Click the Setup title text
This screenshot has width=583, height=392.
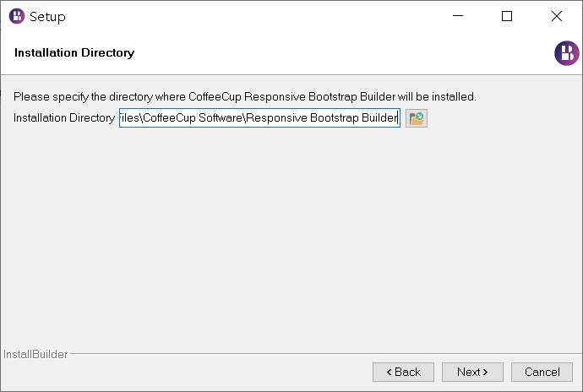coord(47,17)
